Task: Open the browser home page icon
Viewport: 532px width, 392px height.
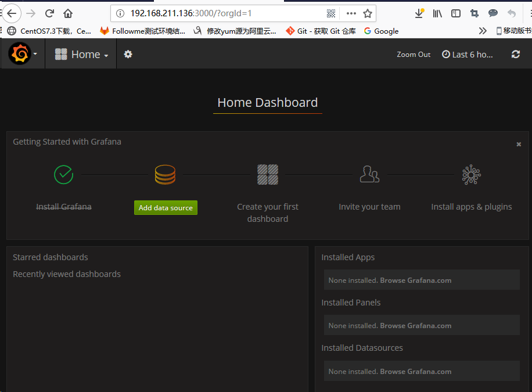Action: tap(68, 13)
